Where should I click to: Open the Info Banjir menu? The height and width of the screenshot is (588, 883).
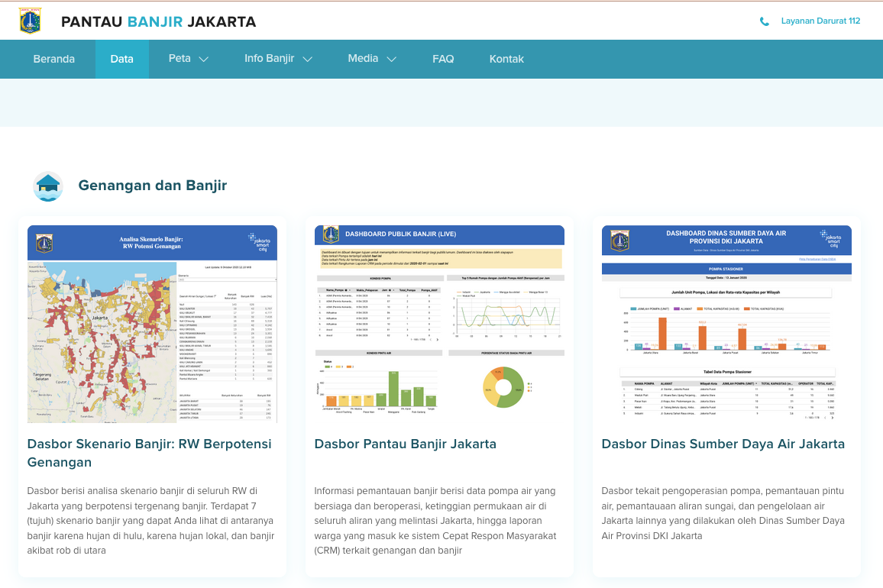pyautogui.click(x=269, y=59)
